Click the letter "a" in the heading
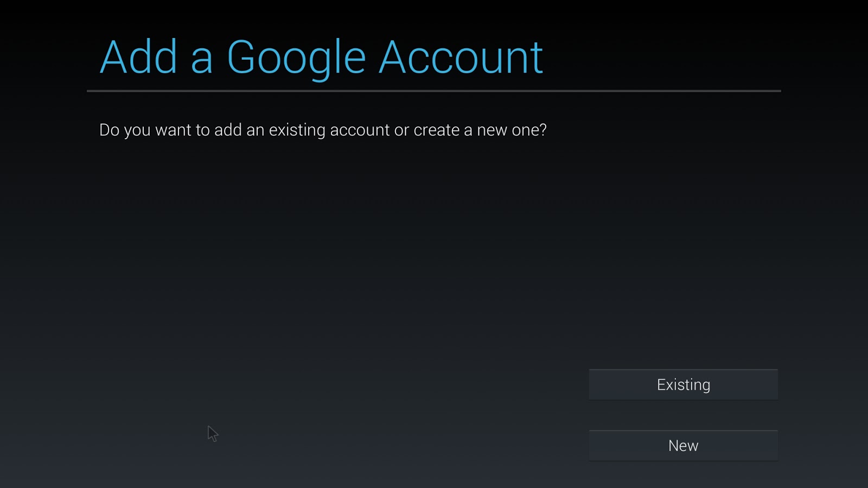The width and height of the screenshot is (868, 488). click(201, 60)
